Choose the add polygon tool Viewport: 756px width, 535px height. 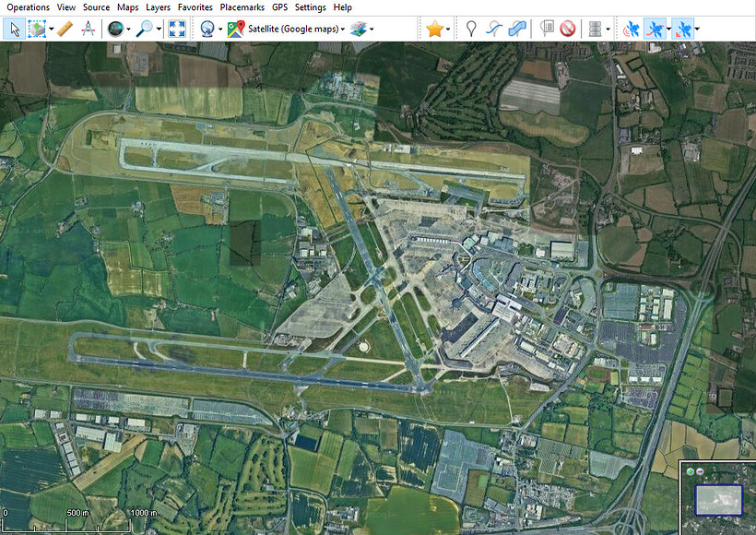coord(517,29)
